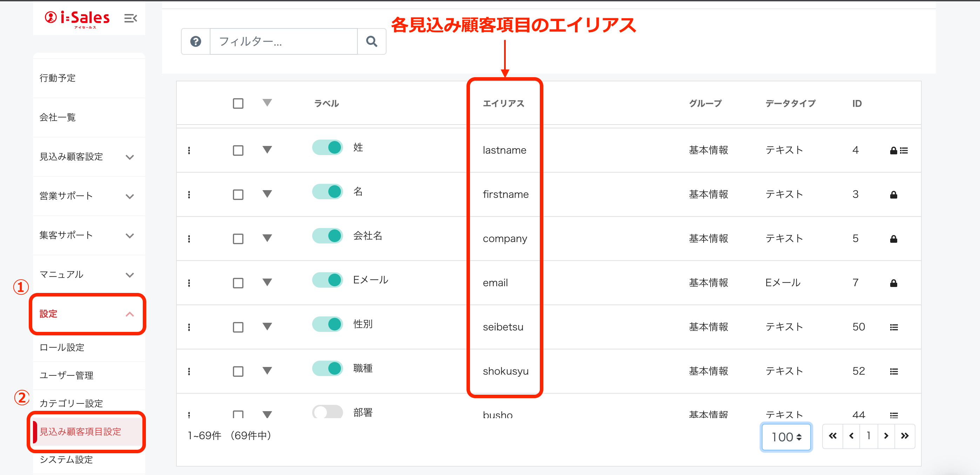Open the dropdown triangle on the 名 row
This screenshot has height=475, width=980.
pos(267,194)
